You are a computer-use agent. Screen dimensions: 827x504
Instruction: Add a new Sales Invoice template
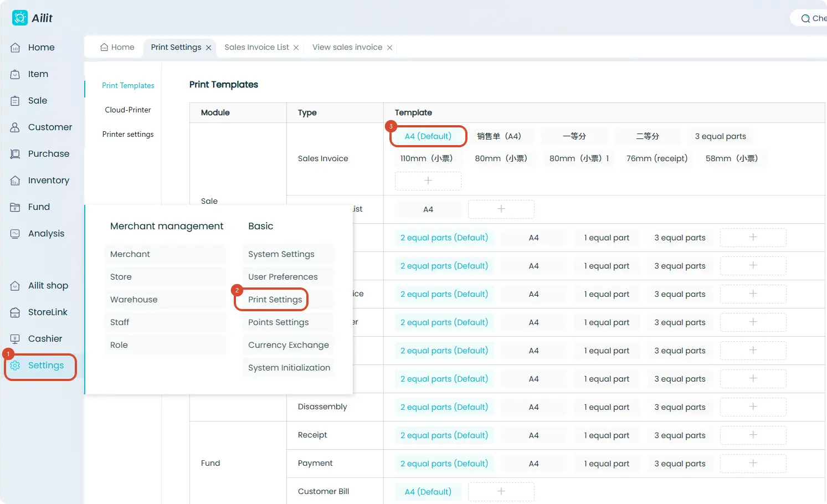(428, 181)
